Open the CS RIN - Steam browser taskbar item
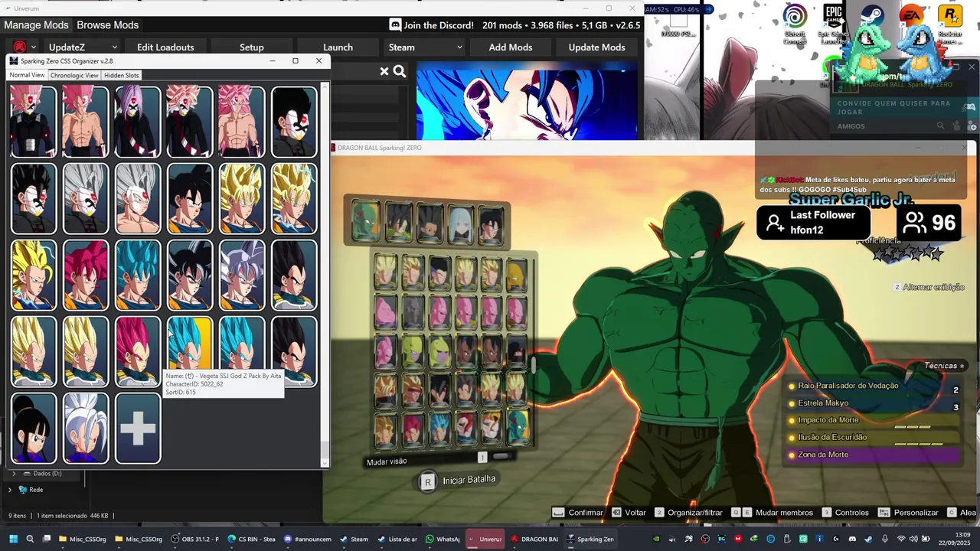The width and height of the screenshot is (980, 551). (251, 539)
